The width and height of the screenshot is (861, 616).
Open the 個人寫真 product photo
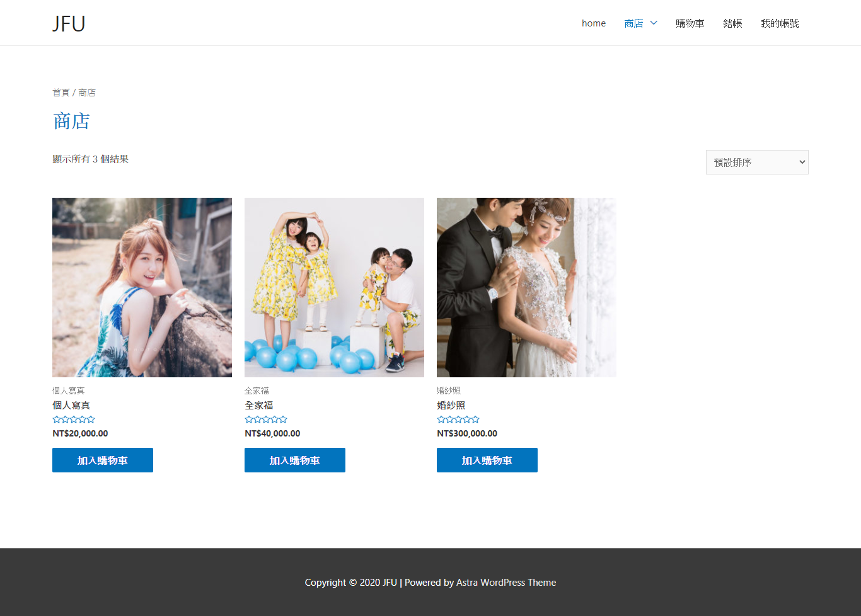click(x=142, y=287)
